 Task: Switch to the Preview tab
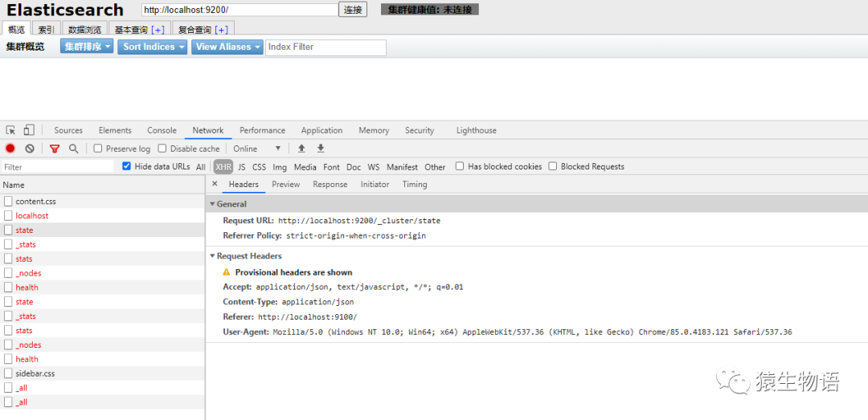[x=285, y=184]
